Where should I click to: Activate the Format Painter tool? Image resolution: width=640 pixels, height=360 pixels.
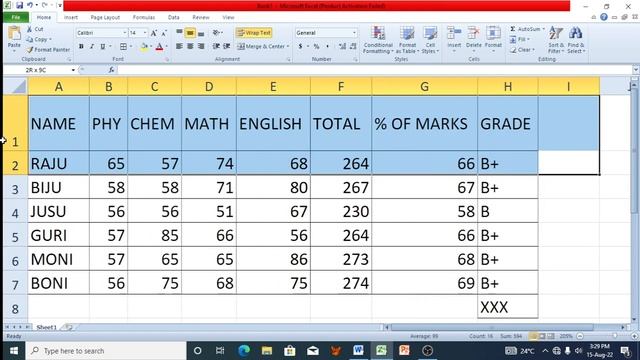[48, 50]
